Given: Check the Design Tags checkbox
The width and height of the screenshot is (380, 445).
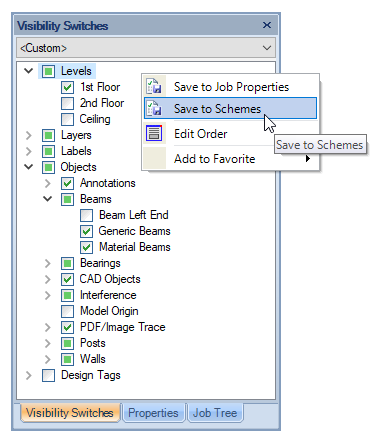Looking at the screenshot, I should 48,375.
